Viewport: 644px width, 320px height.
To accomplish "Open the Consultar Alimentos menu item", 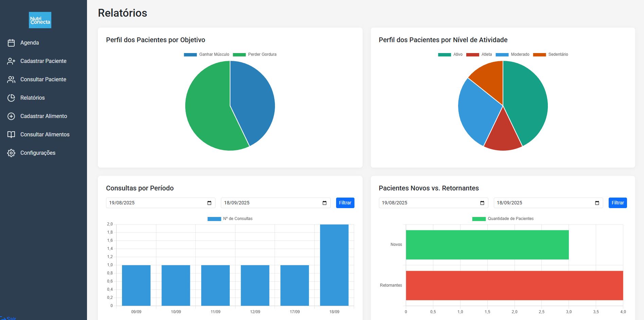I will [x=45, y=135].
